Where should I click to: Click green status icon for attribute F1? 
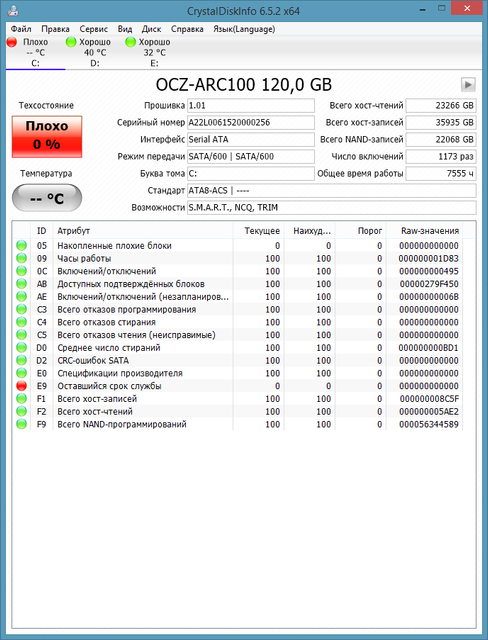point(21,399)
